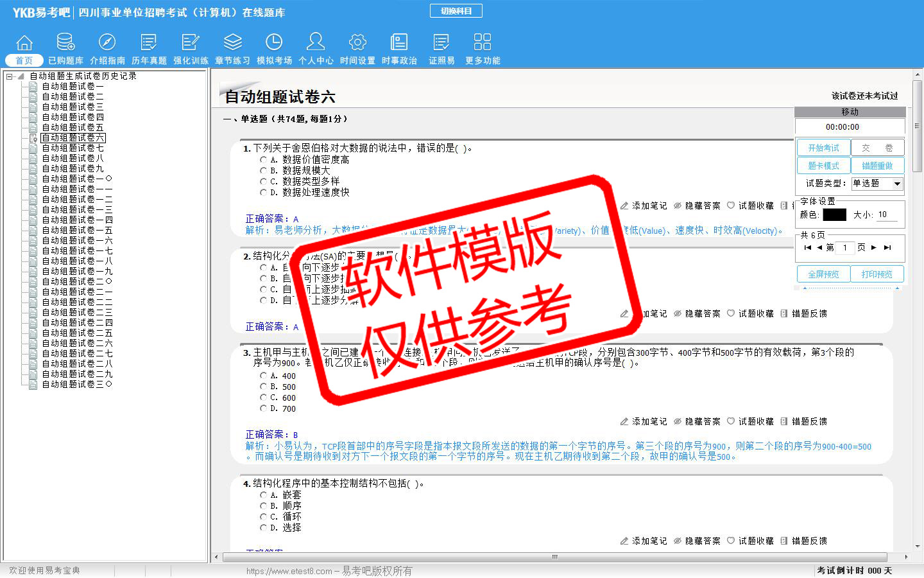Open 历年真题 past papers icon
This screenshot has width=924, height=578.
tap(149, 43)
